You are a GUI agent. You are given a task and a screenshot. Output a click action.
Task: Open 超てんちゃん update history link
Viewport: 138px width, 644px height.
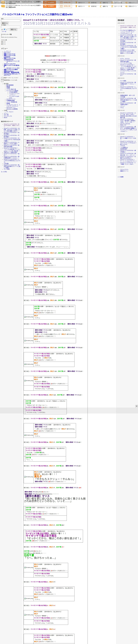[124, 144]
